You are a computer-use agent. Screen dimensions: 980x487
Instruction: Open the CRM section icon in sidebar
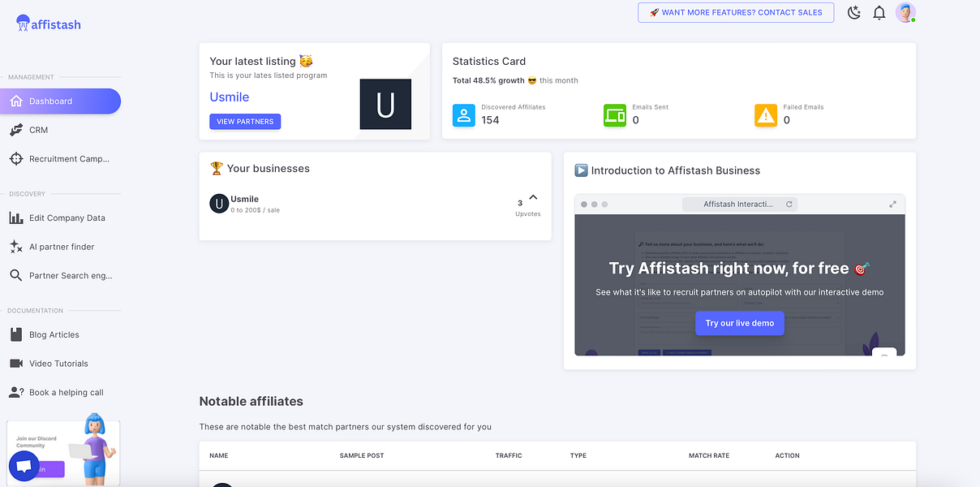tap(16, 128)
